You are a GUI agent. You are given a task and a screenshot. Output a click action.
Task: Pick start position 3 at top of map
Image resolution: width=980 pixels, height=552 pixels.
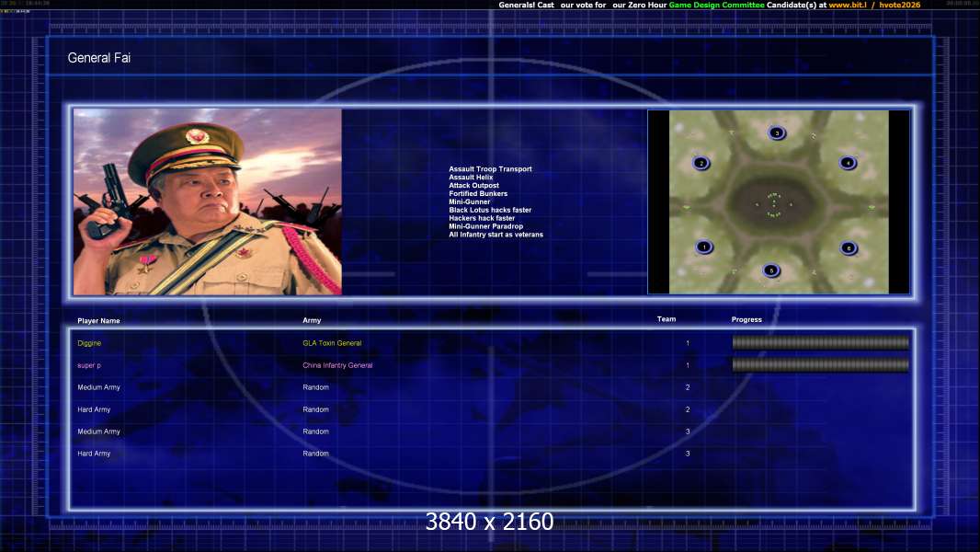click(x=777, y=132)
